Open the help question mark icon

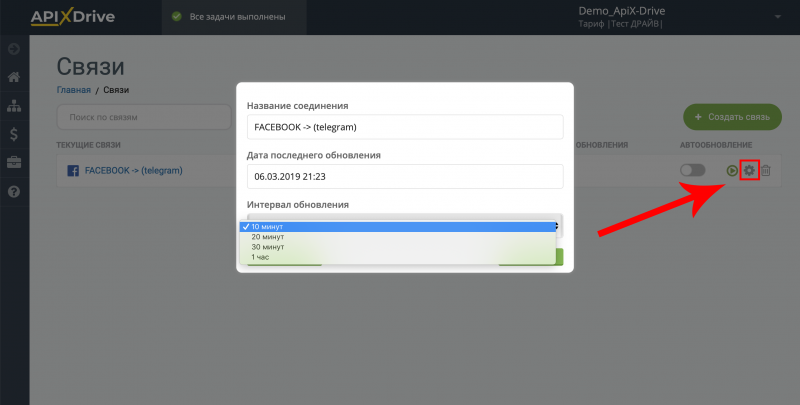point(14,191)
